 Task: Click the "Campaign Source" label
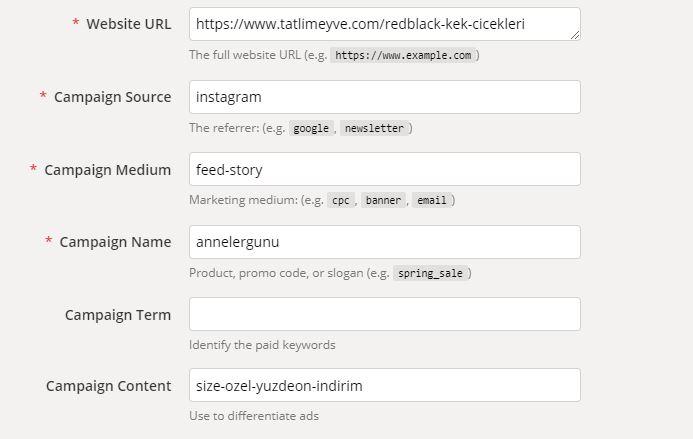tap(112, 97)
